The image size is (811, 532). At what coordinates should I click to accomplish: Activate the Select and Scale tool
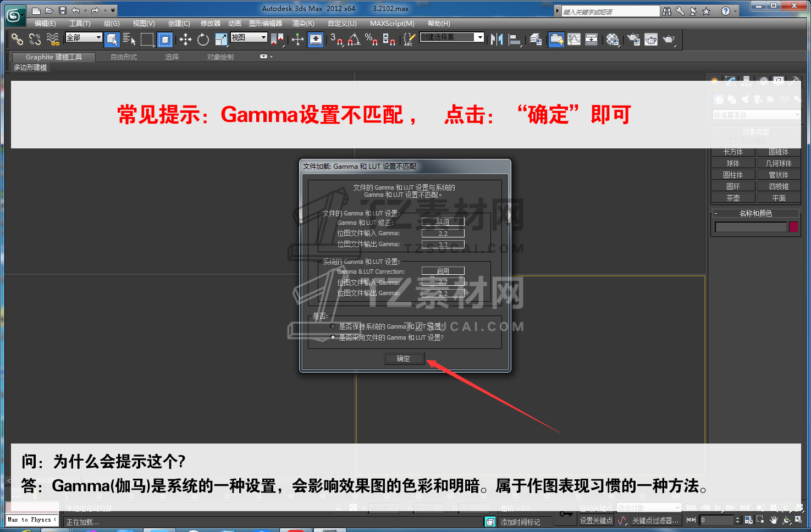(221, 39)
